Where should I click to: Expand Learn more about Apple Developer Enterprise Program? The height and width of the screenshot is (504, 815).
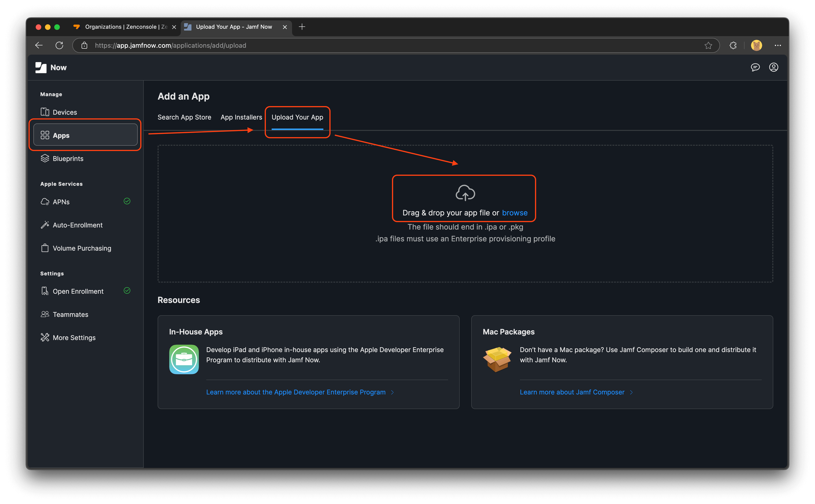[296, 392]
